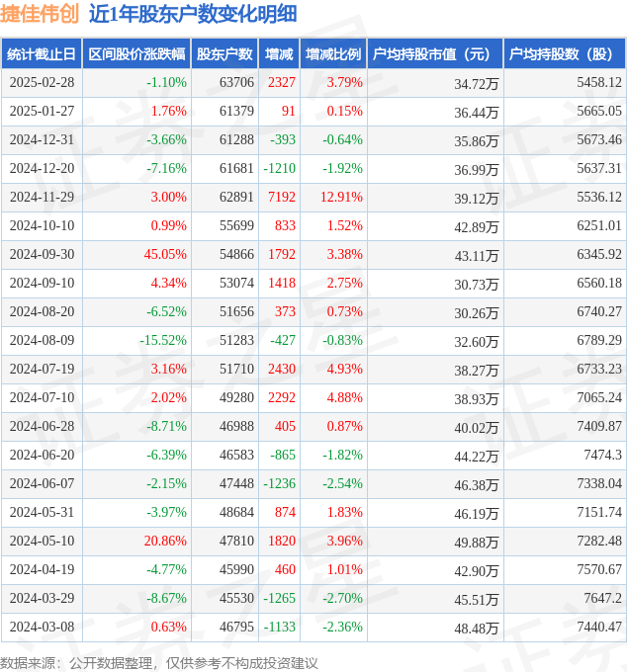Sort by 统计截止日 column header
This screenshot has height=672, width=627.
click(x=41, y=54)
